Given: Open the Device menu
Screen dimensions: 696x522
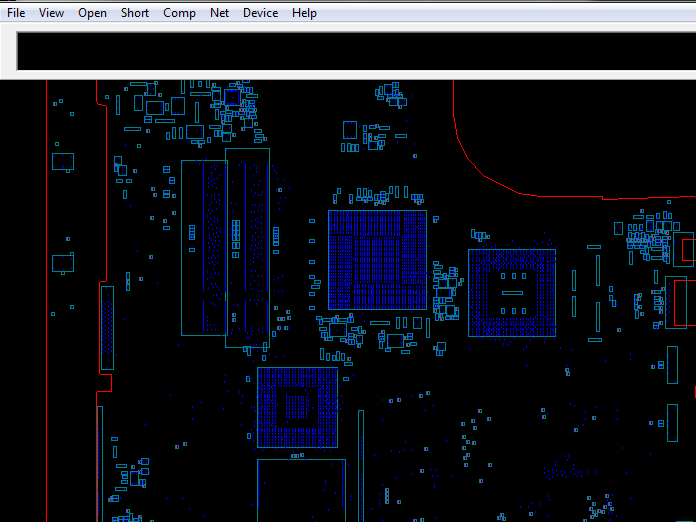Looking at the screenshot, I should tap(261, 13).
